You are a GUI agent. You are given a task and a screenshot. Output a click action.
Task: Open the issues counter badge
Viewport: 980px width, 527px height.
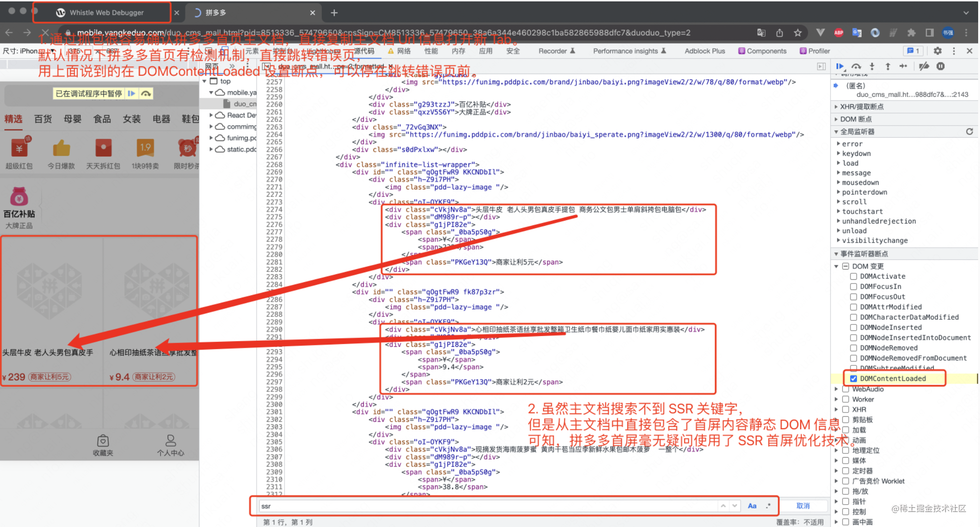coord(913,51)
